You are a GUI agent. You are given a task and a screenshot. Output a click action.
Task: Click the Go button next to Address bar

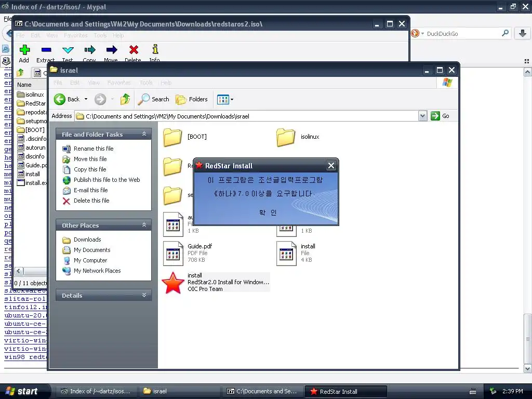coord(440,116)
